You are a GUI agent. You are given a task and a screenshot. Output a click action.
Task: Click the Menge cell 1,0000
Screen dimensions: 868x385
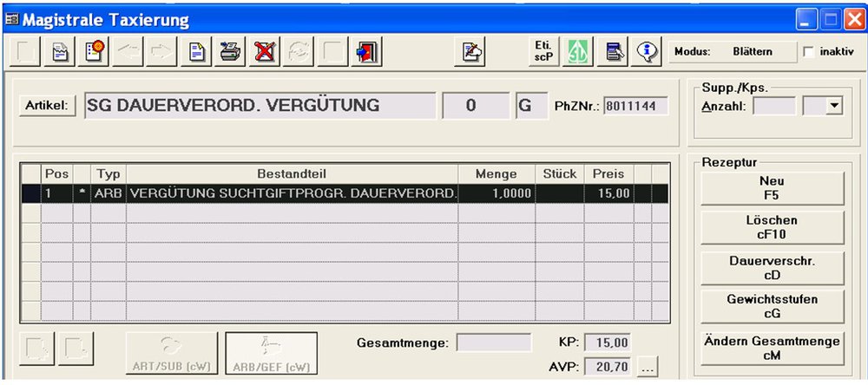click(496, 193)
